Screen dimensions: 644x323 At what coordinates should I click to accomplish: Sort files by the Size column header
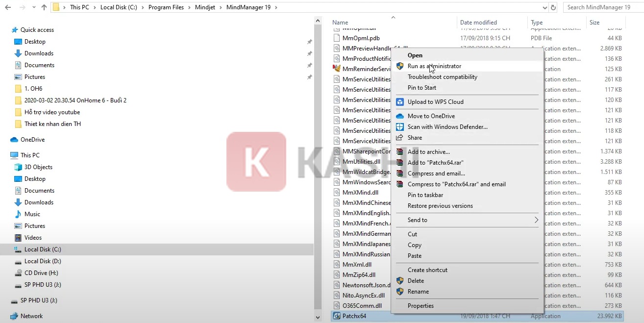pos(594,22)
